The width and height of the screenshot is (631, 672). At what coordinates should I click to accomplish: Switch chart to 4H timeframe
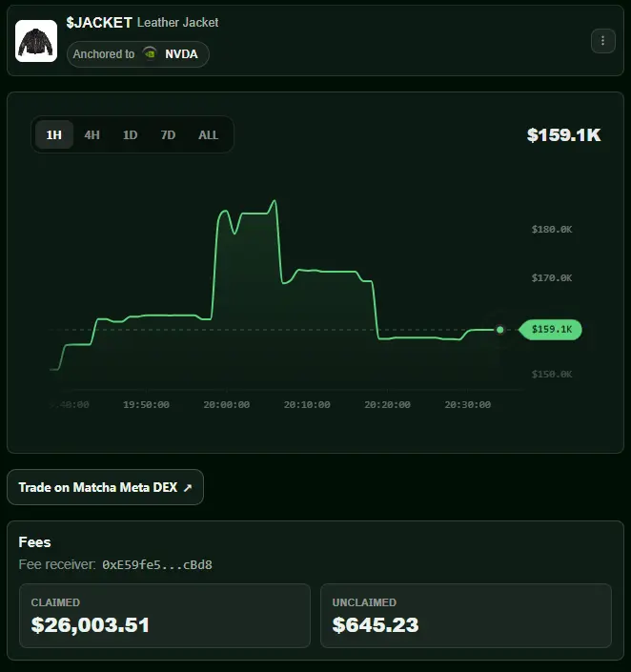(92, 135)
